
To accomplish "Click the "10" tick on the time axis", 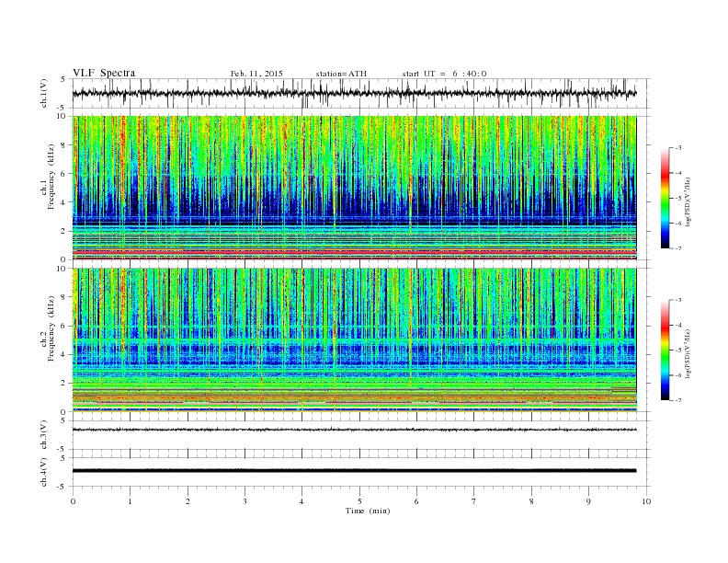I will [646, 501].
